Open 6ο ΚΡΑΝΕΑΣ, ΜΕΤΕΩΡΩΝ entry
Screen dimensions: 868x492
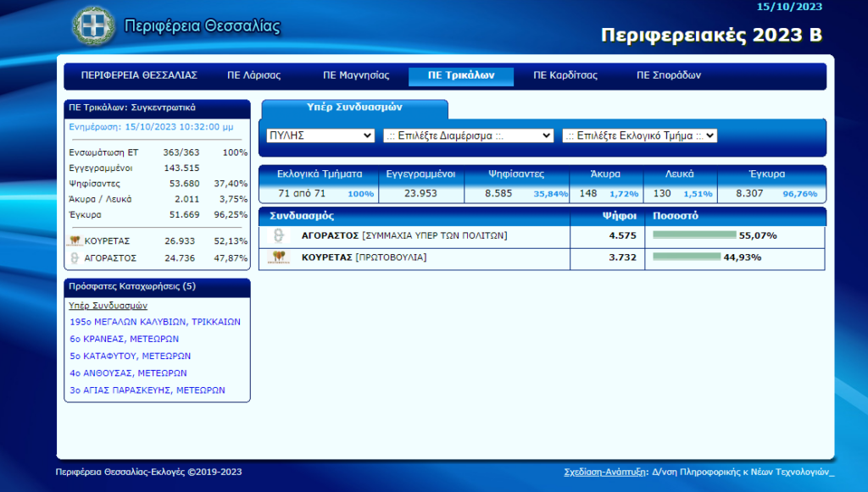(124, 339)
